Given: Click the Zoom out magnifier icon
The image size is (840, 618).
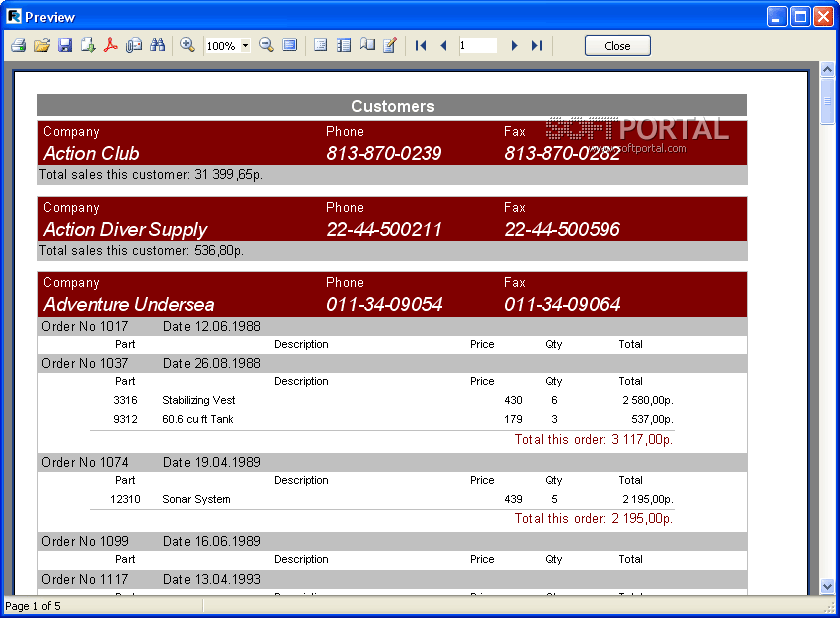Looking at the screenshot, I should click(266, 46).
